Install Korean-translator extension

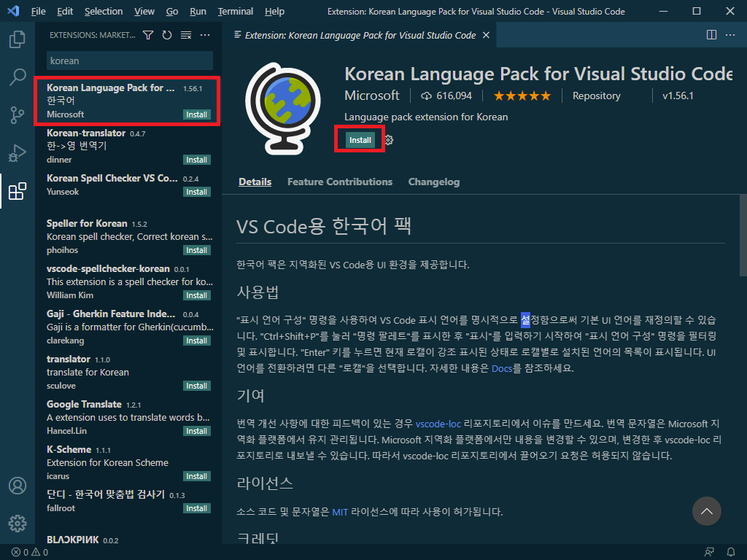pyautogui.click(x=197, y=160)
